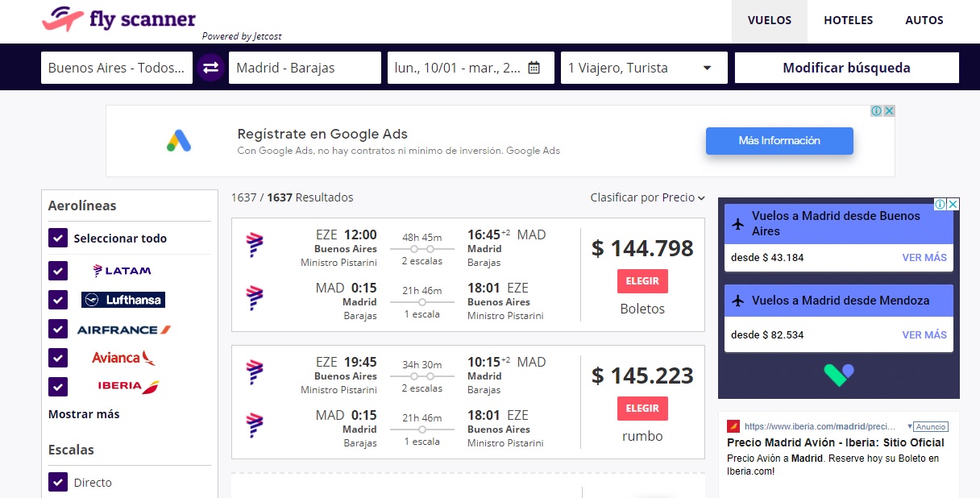
Task: Open Anuncio dropdown arrow on Iberia ad
Action: pyautogui.click(x=910, y=426)
